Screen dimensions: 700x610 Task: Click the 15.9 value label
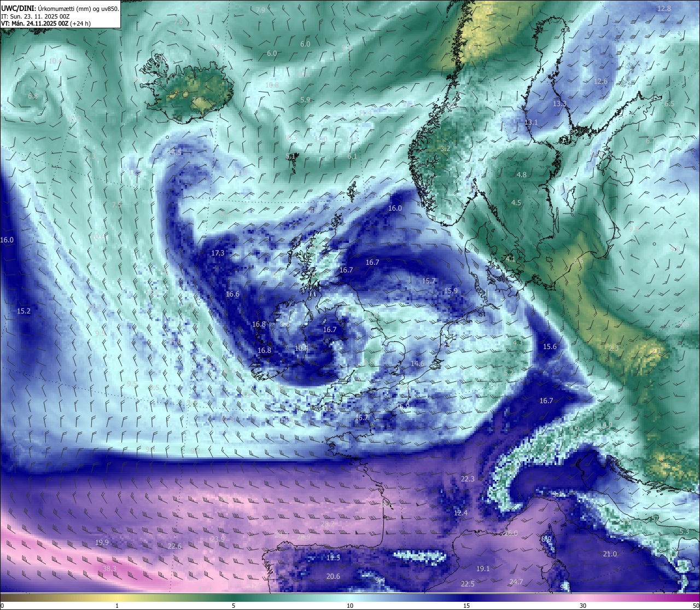click(x=451, y=291)
